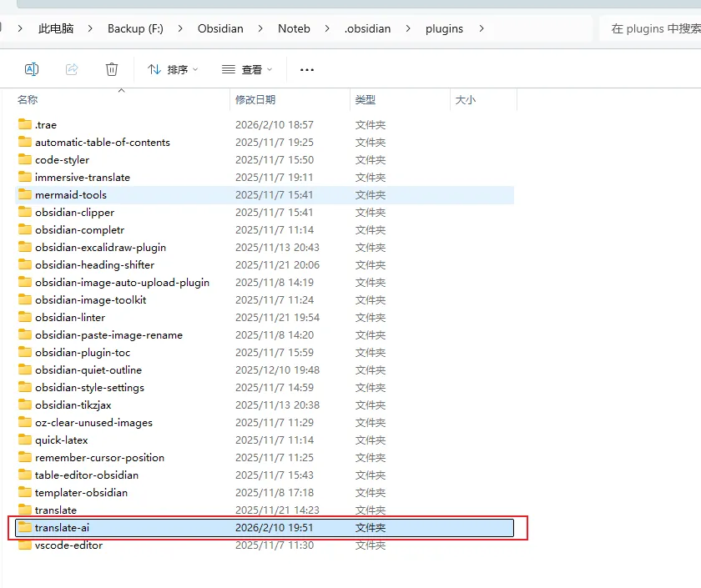Expand chevron after plugins breadcrumb

(x=481, y=28)
